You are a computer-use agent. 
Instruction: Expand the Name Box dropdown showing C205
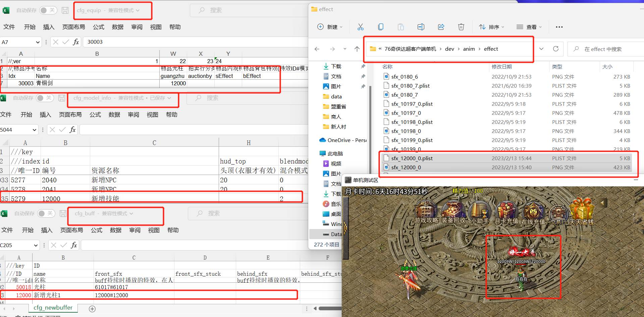click(x=36, y=245)
